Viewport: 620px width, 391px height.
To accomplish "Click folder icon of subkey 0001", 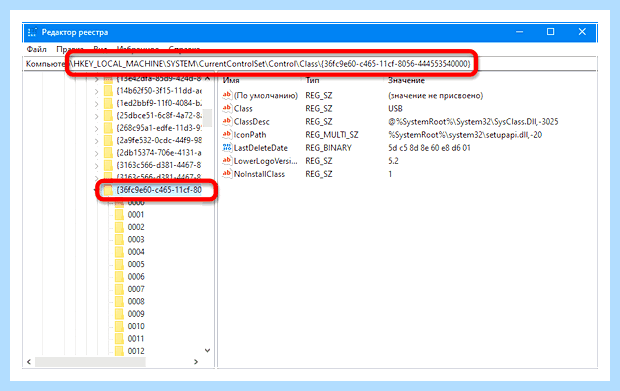I will 119,215.
